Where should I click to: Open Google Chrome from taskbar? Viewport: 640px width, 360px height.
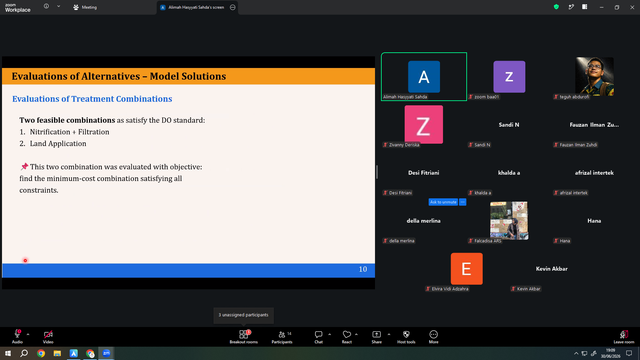(41, 353)
